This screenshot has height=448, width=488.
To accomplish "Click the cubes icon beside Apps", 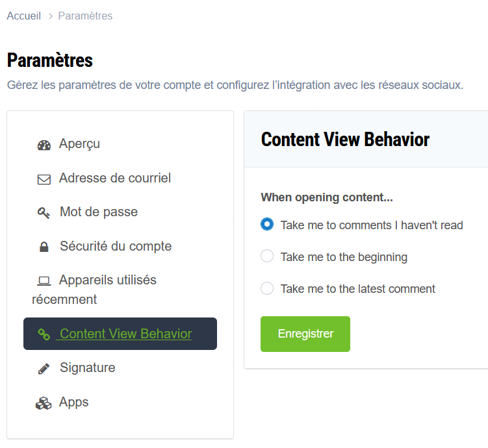I will tap(44, 403).
